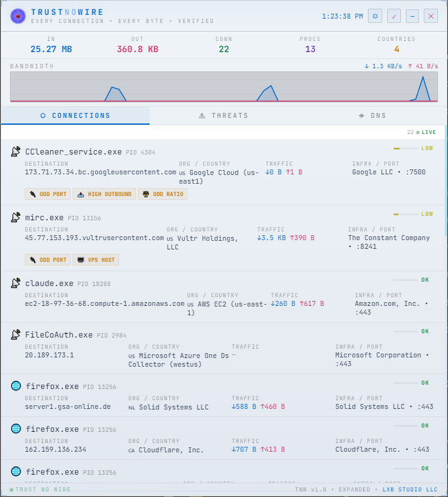Click the IN total 25.27 MB
Viewport: 448px width, 497px height.
(x=51, y=49)
